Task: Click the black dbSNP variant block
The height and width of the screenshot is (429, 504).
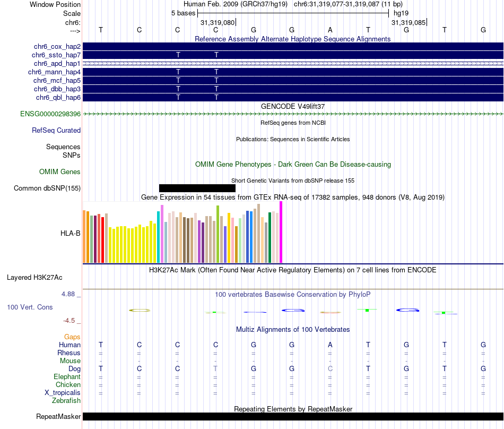Action: point(197,188)
